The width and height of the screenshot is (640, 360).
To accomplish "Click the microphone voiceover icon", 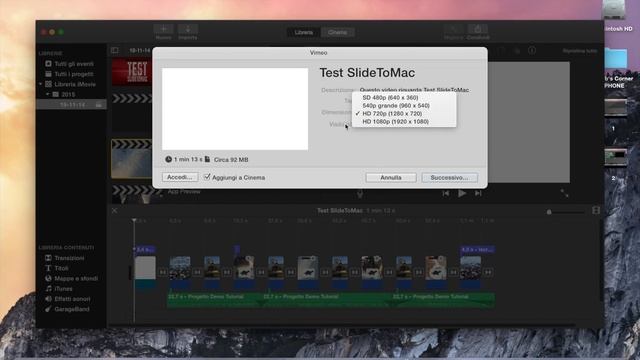I will 360,193.
